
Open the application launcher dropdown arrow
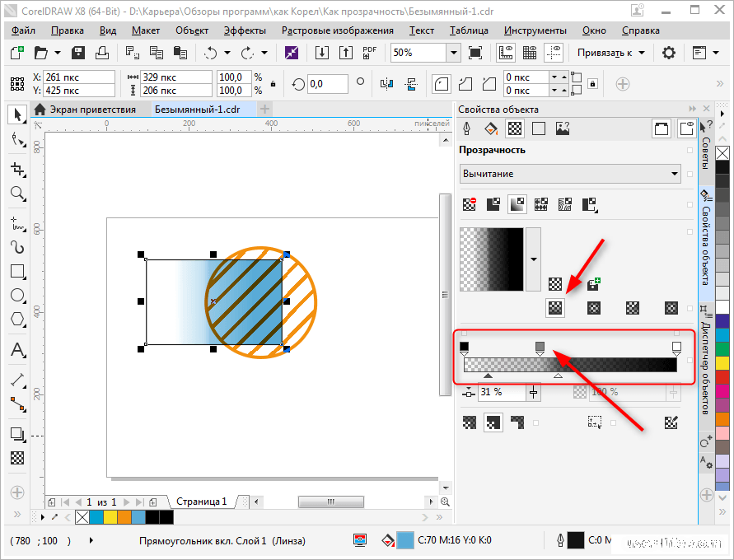pyautogui.click(x=716, y=53)
